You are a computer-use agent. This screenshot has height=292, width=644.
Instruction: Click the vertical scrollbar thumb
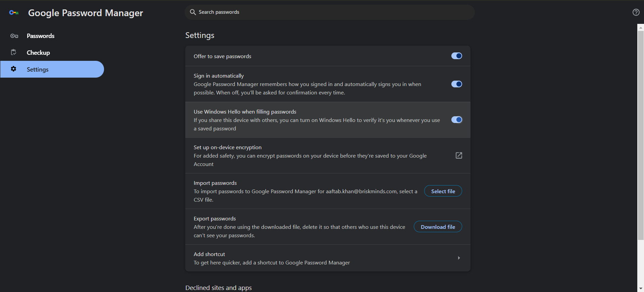pyautogui.click(x=641, y=135)
